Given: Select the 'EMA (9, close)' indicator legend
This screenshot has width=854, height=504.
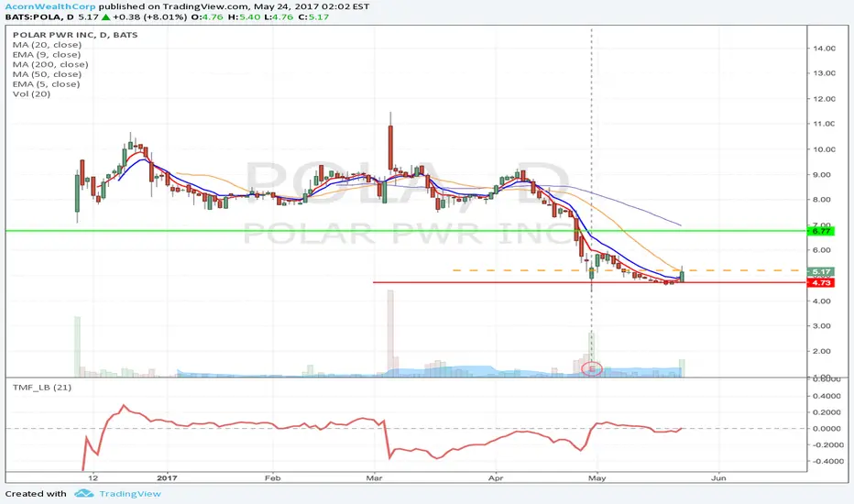Looking at the screenshot, I should (47, 54).
